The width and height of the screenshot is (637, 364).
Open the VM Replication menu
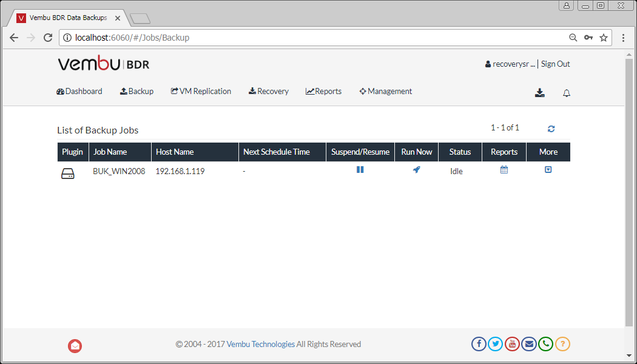[201, 92]
